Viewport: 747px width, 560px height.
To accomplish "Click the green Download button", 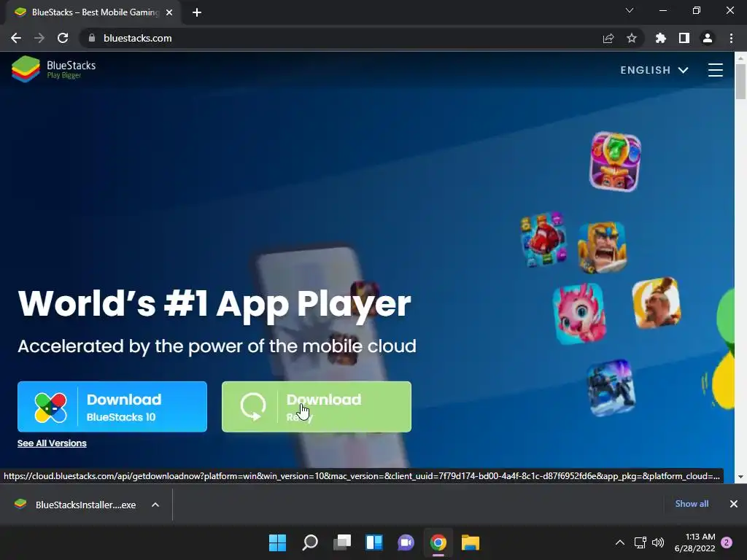I will 317,407.
